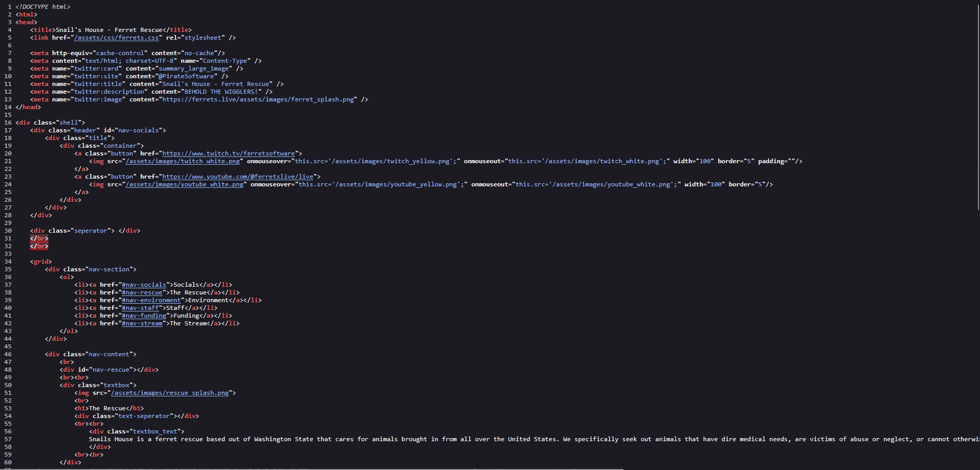Click the "@PirateSoftware" content value

pyautogui.click(x=186, y=76)
